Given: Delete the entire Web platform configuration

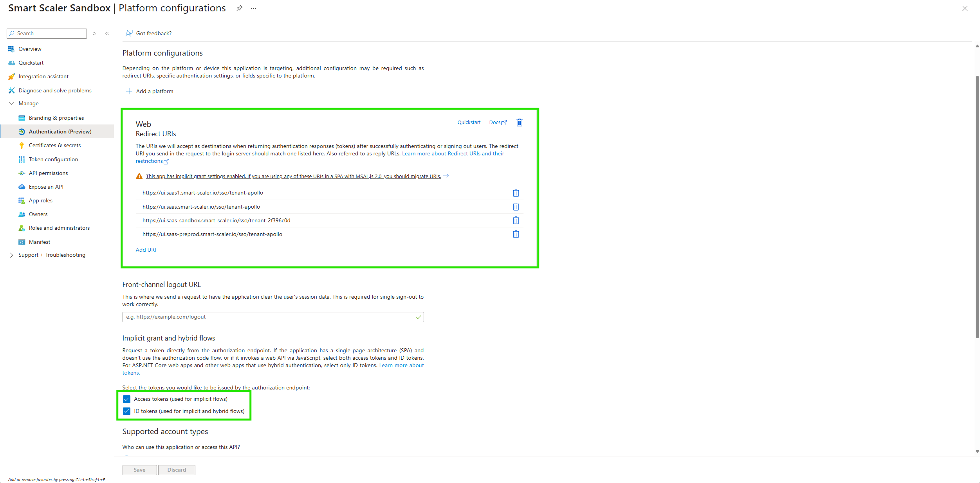Looking at the screenshot, I should 519,123.
